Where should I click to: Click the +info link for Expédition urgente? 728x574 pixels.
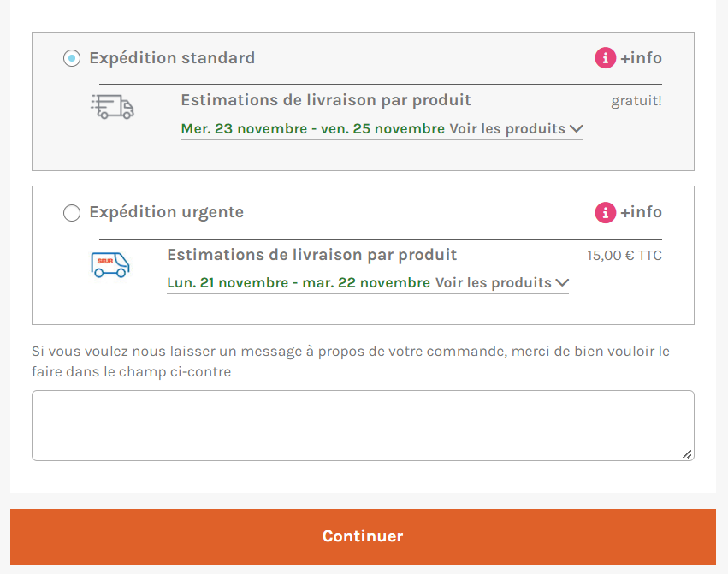(642, 212)
